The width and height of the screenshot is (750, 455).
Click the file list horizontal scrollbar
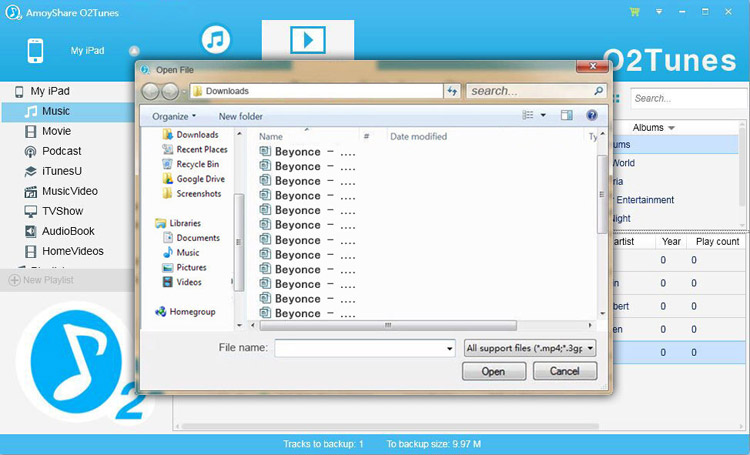[388, 325]
